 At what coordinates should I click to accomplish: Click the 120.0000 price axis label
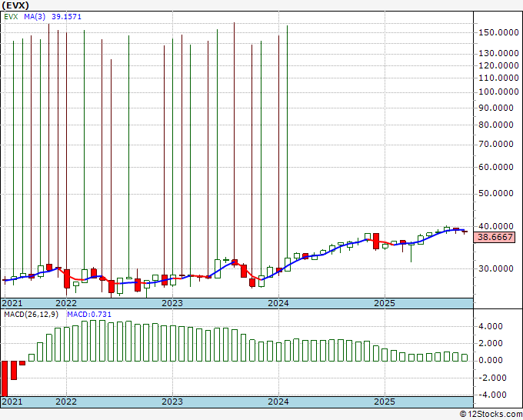[498, 65]
